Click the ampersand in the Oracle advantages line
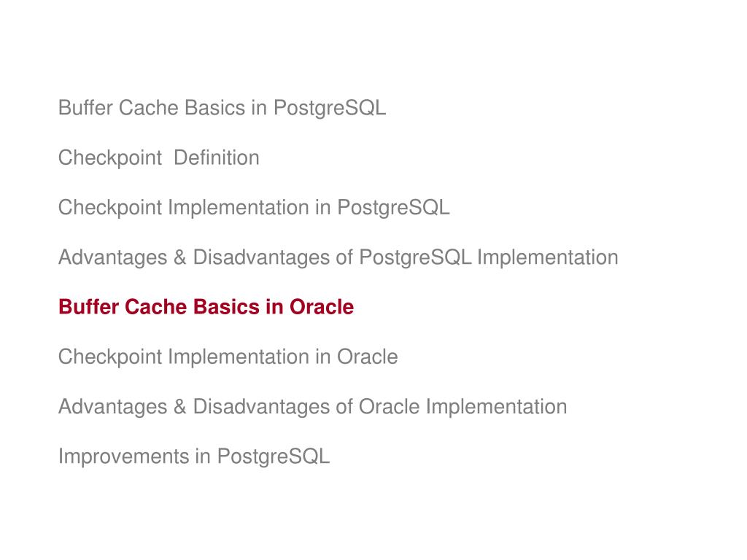 [179, 407]
